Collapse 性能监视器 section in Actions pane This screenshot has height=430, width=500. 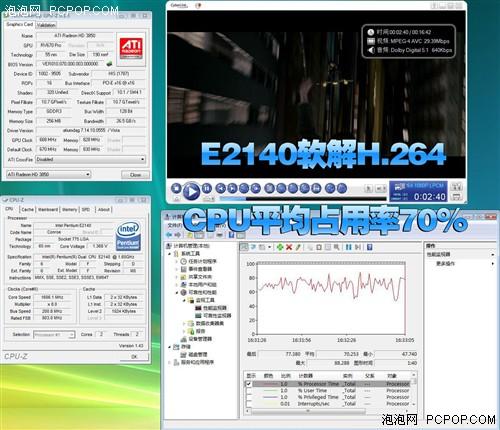tap(493, 254)
